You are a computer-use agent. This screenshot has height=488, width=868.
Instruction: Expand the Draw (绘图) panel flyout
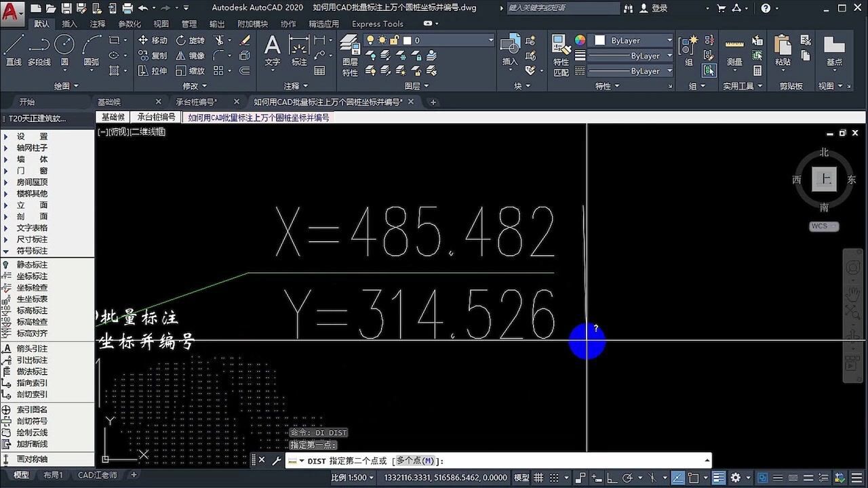pos(66,86)
